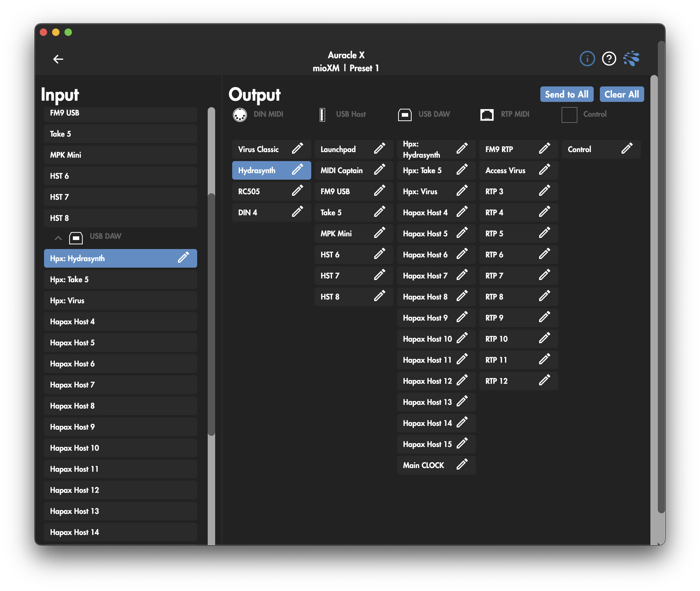This screenshot has width=700, height=591.
Task: Edit the Virus Classic output name
Action: point(297,148)
